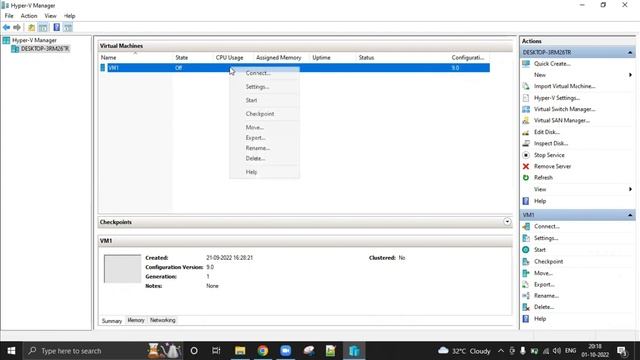Image resolution: width=640 pixels, height=360 pixels.
Task: Collapse the DESKTOP-3RM26TR actions section
Action: click(630, 53)
